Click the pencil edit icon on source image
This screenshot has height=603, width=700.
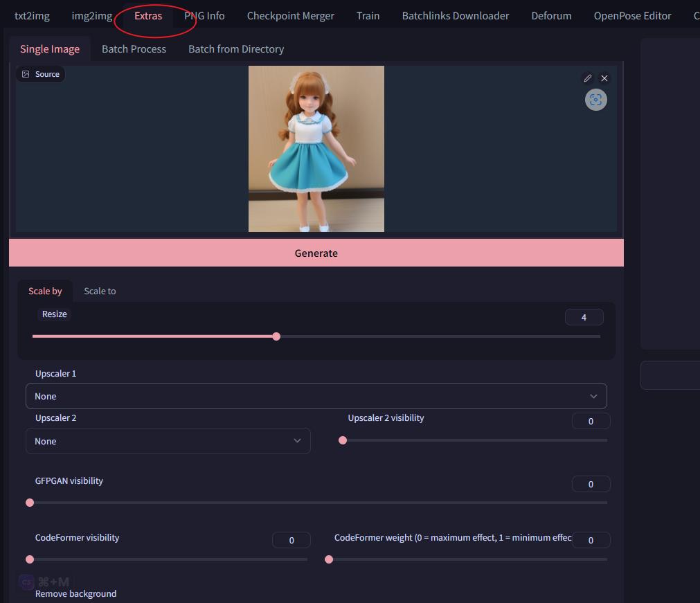587,78
